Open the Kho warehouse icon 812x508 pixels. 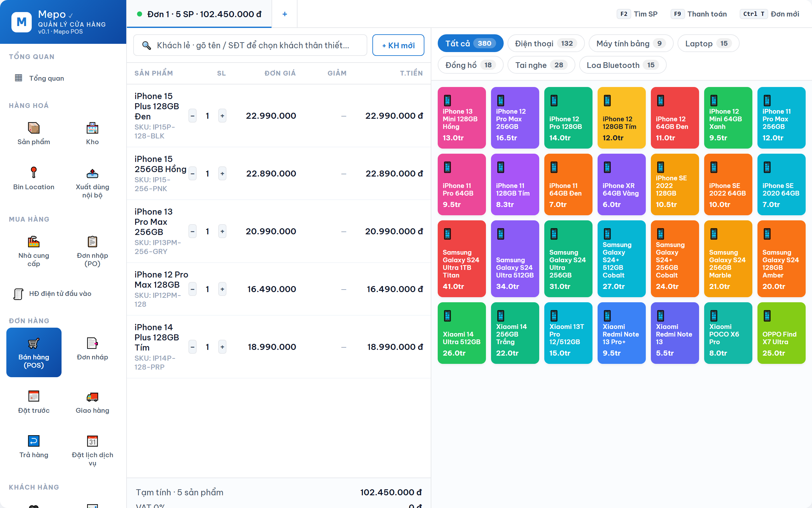(x=92, y=128)
